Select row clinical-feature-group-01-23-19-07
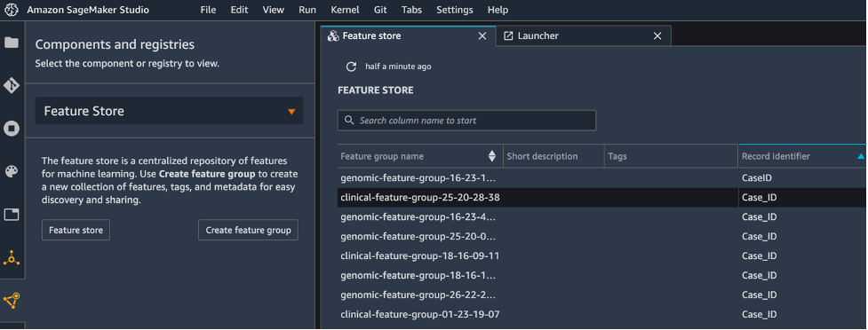Screen dimensions: 868x330 [602, 314]
